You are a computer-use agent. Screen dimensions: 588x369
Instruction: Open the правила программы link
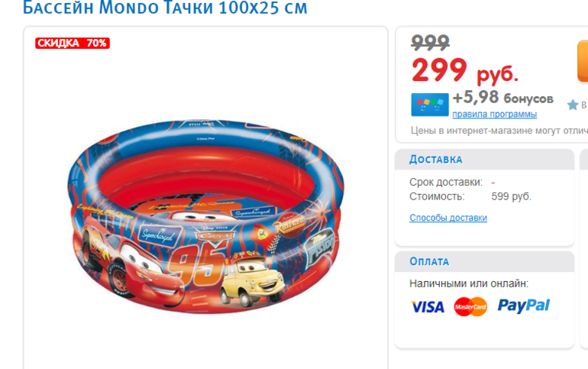[494, 114]
